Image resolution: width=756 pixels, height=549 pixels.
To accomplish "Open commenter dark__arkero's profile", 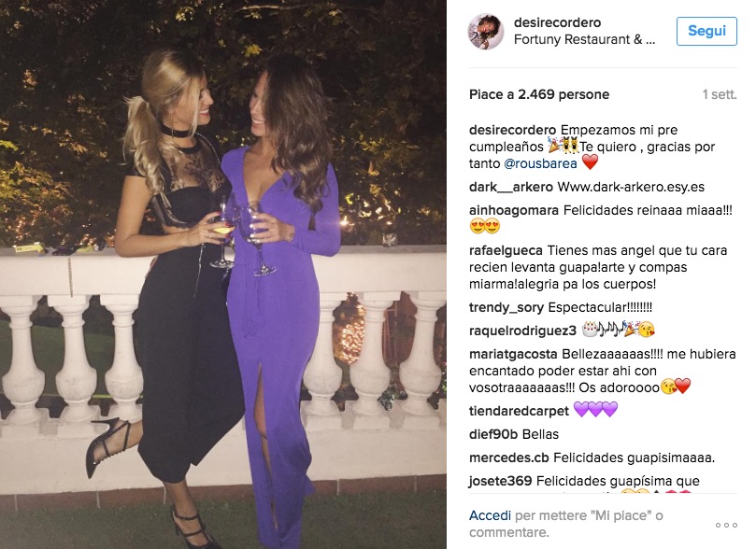I will (x=510, y=187).
